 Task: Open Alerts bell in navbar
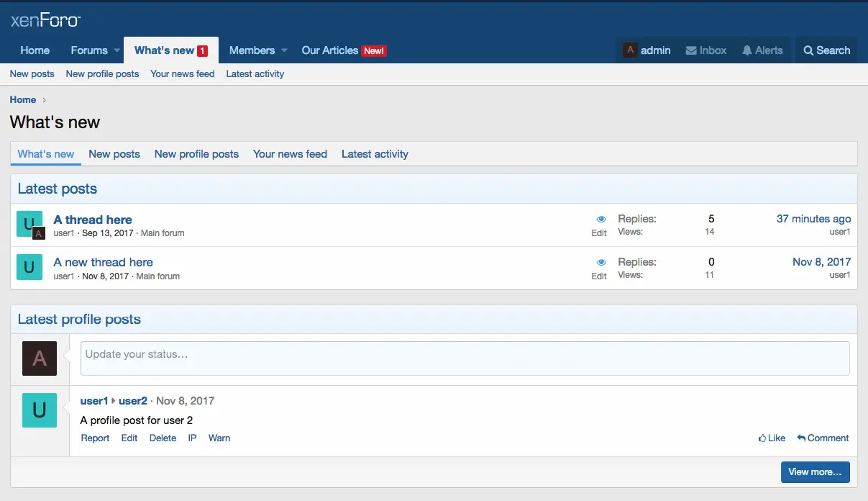[747, 50]
